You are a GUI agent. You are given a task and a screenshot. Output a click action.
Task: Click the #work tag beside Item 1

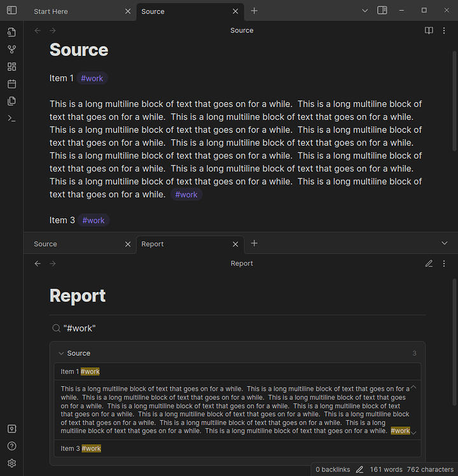tap(92, 78)
